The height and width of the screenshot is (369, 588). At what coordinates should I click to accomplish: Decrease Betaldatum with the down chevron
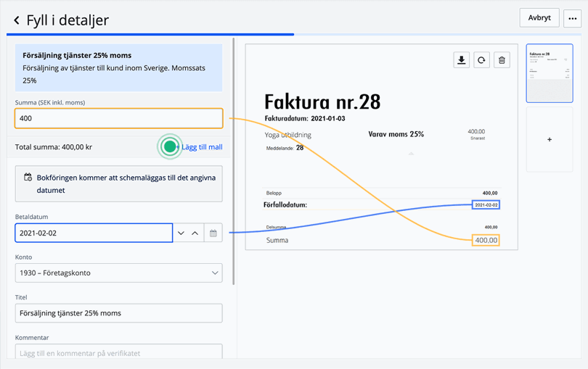coord(181,233)
